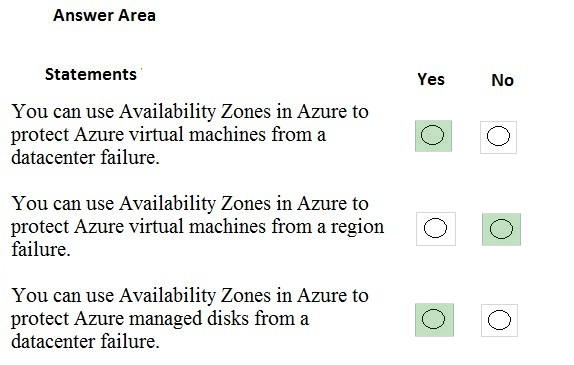Click the word region in second statement
The height and width of the screenshot is (365, 574).
point(357,227)
